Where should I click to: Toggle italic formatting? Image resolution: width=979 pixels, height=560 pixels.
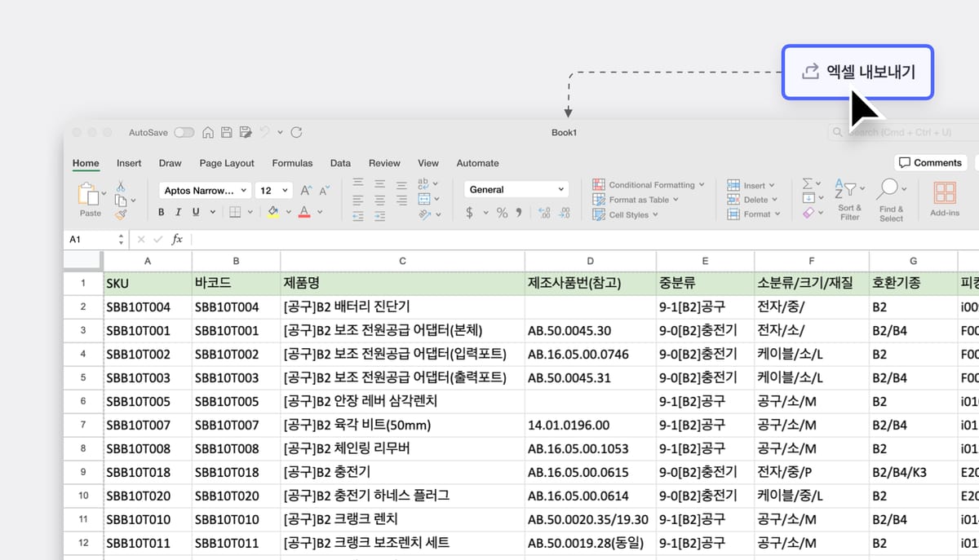point(178,213)
